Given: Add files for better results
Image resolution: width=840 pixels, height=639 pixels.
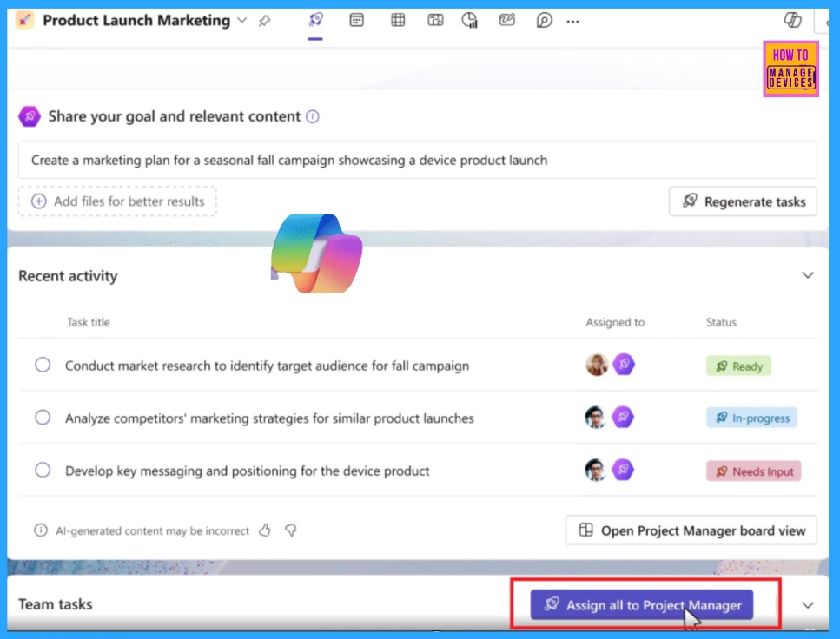Looking at the screenshot, I should (x=118, y=201).
